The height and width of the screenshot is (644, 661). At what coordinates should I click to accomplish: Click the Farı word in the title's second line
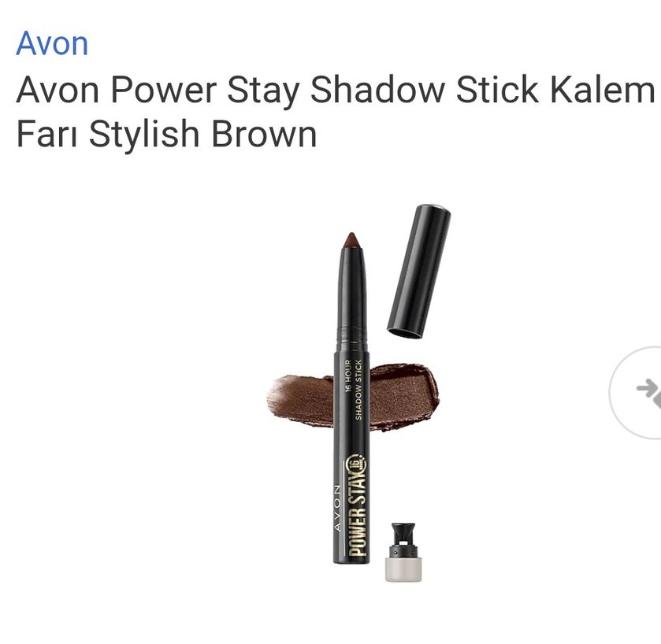coord(46,134)
